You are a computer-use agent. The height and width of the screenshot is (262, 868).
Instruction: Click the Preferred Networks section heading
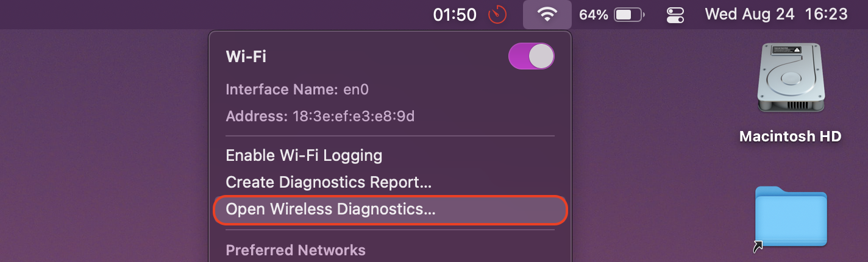[296, 250]
